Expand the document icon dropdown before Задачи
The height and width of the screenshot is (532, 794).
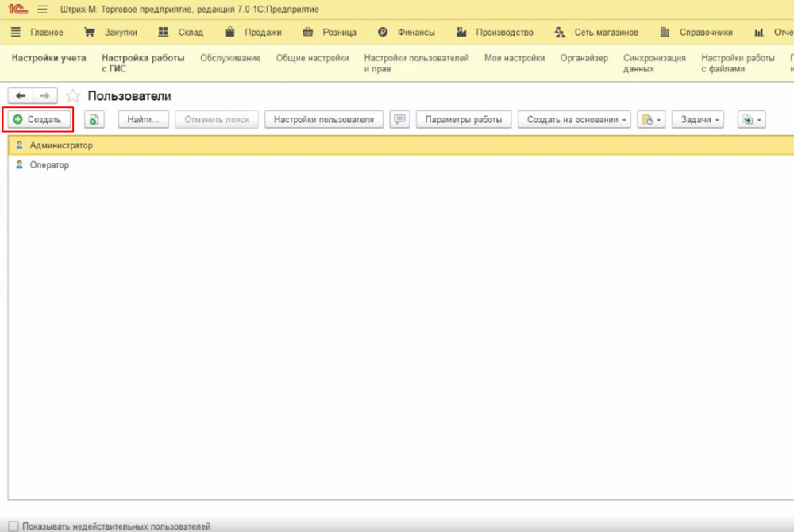(650, 120)
